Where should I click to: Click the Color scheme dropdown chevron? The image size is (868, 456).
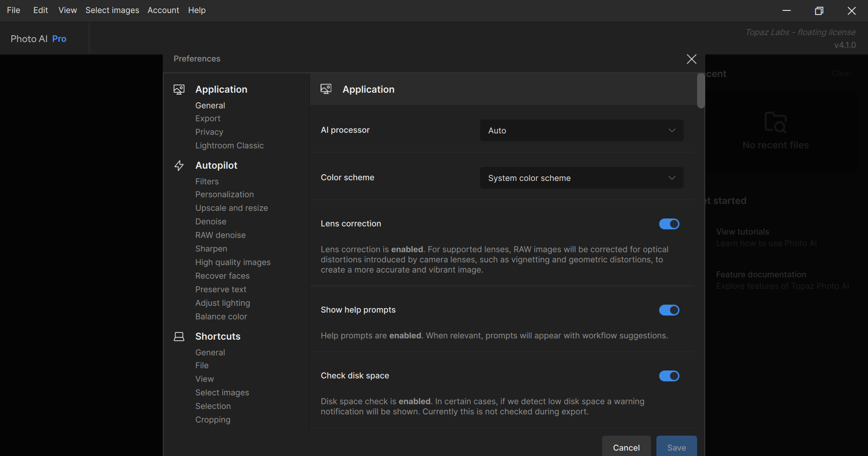coord(672,178)
